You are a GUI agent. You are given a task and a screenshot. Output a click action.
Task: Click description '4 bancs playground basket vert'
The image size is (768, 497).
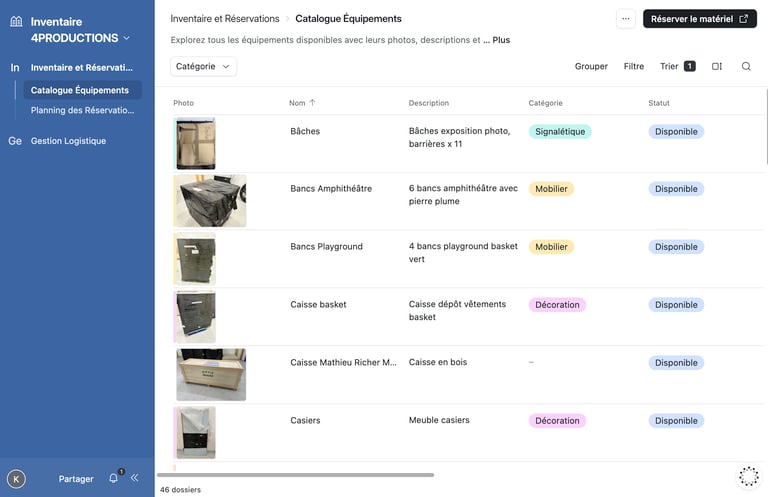coord(463,253)
